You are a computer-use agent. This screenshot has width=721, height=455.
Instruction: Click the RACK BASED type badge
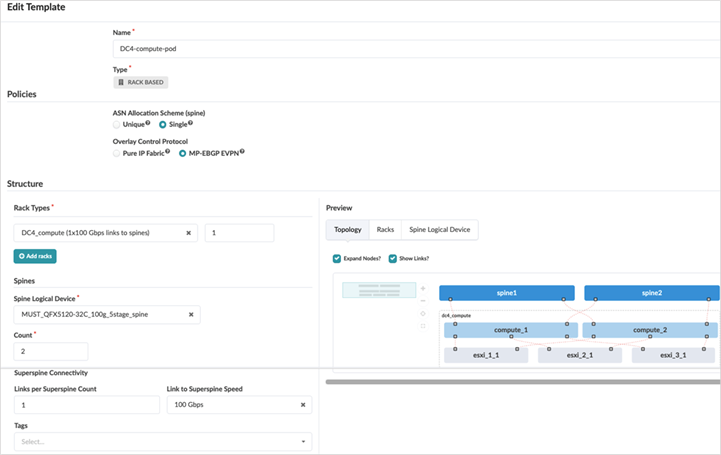click(x=141, y=82)
